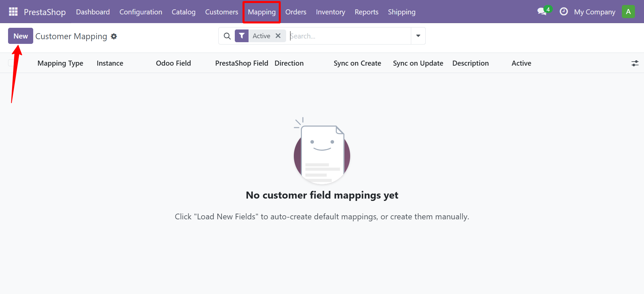Open the Inventory menu
Screen dimensions: 644x294
coord(330,12)
